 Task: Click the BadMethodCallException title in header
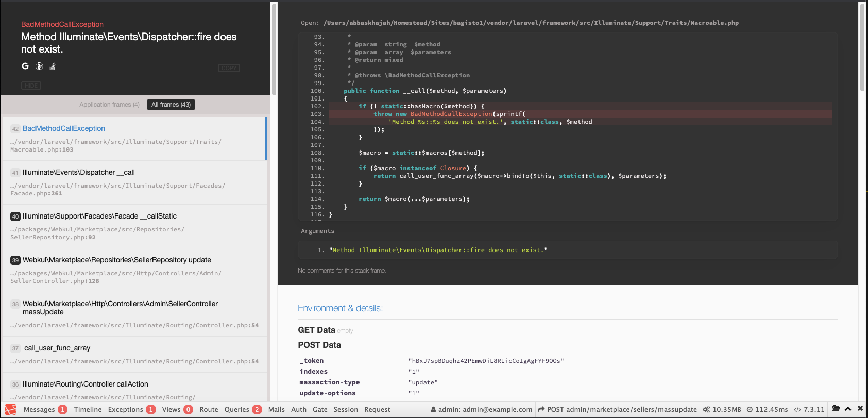pyautogui.click(x=62, y=24)
